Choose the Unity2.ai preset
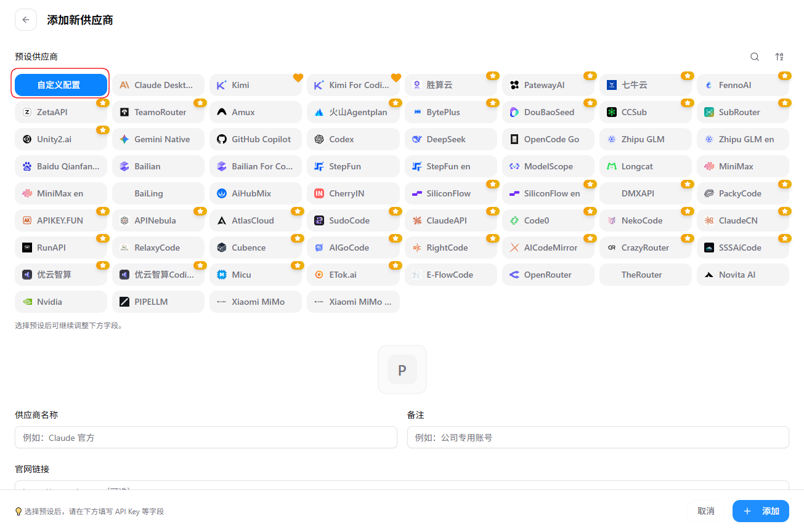Image resolution: width=804 pixels, height=532 pixels. [61, 139]
